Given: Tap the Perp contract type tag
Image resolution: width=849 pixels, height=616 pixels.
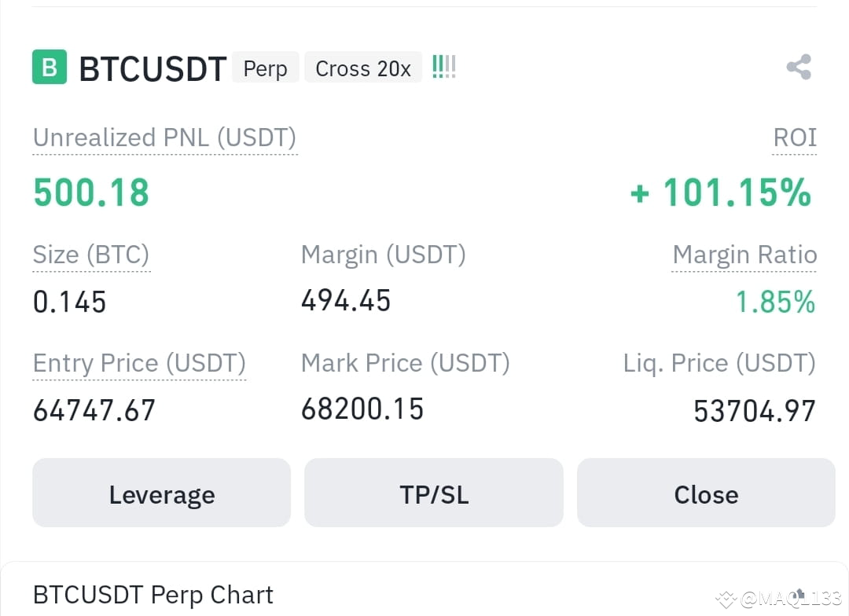Looking at the screenshot, I should [266, 68].
